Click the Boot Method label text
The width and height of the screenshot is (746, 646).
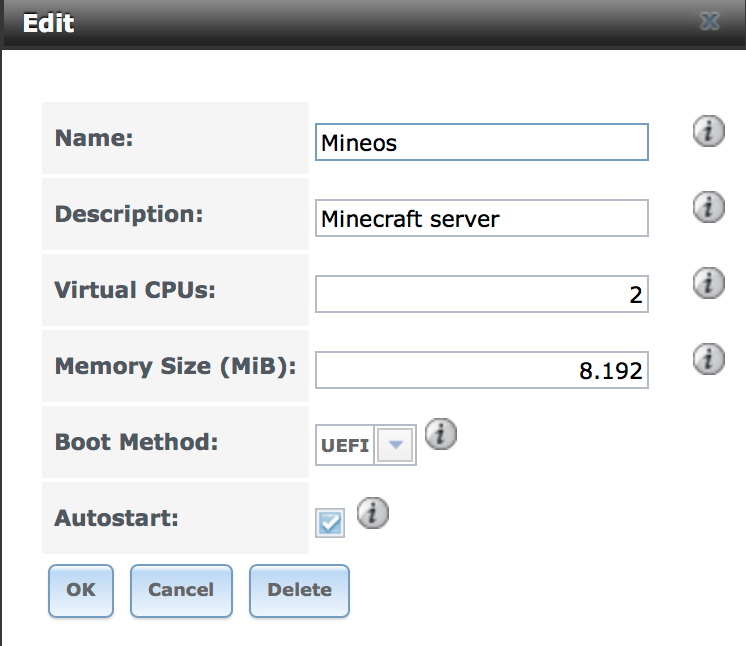pos(136,442)
